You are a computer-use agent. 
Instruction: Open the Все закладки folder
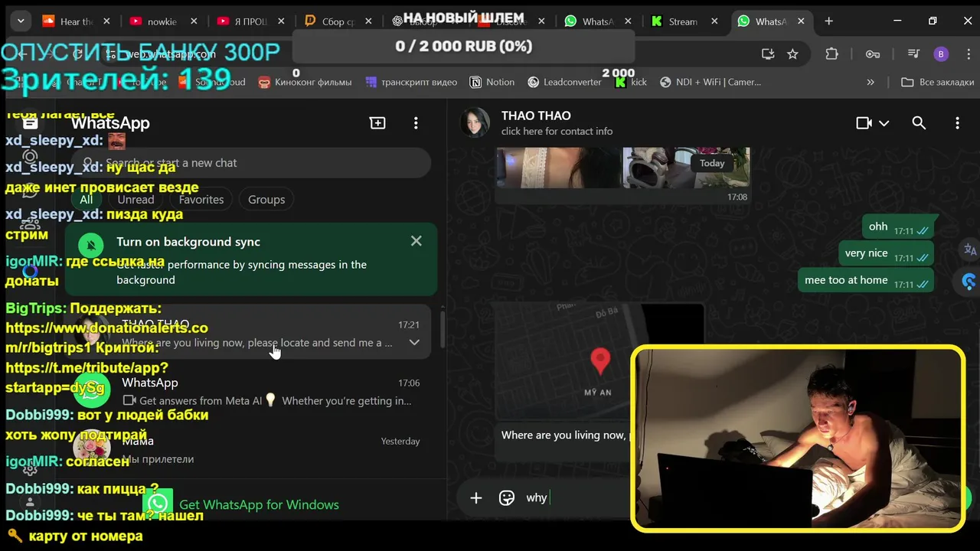937,82
